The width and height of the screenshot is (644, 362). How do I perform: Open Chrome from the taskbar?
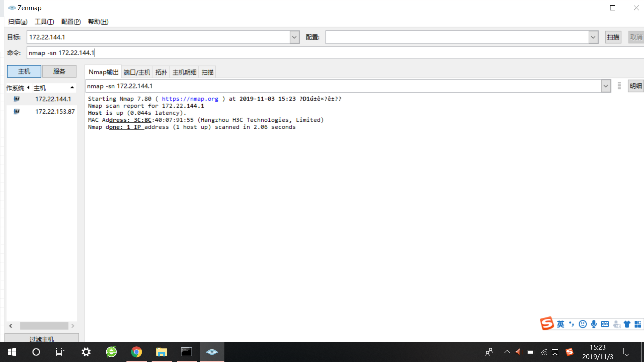point(136,352)
